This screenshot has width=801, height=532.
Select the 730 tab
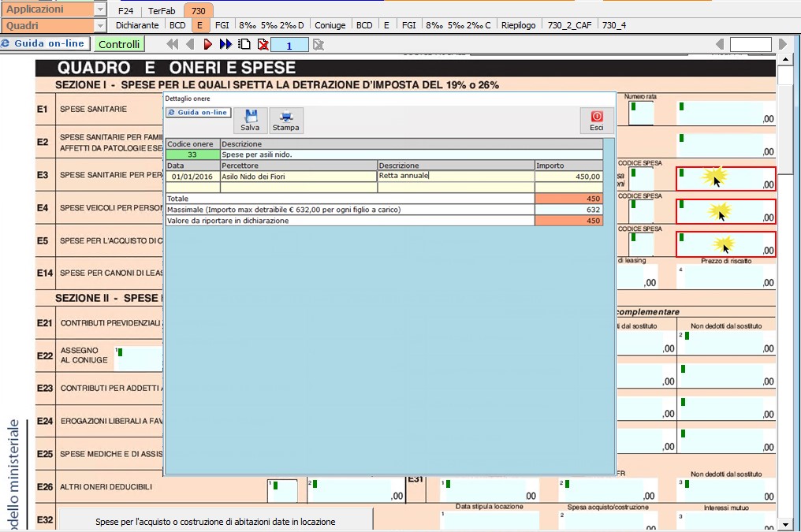pos(198,11)
